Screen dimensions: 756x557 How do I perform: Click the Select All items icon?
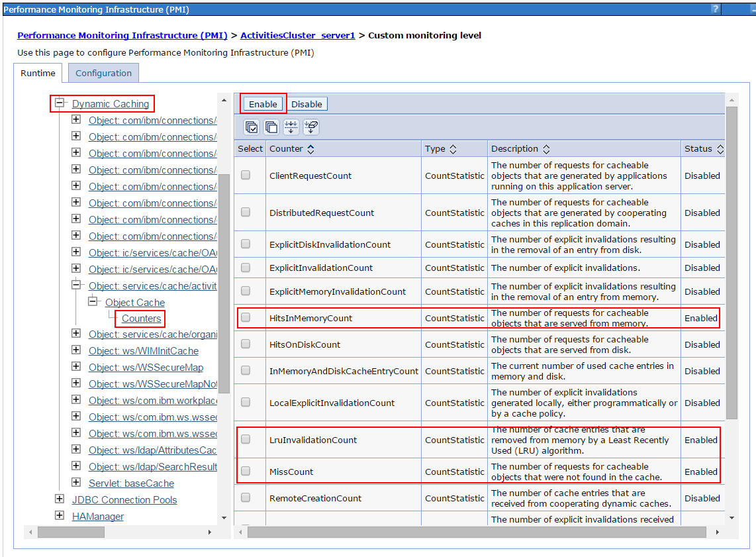click(x=252, y=127)
